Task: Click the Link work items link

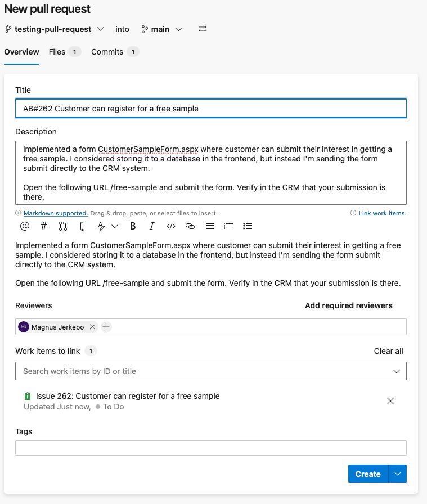Action: point(383,213)
